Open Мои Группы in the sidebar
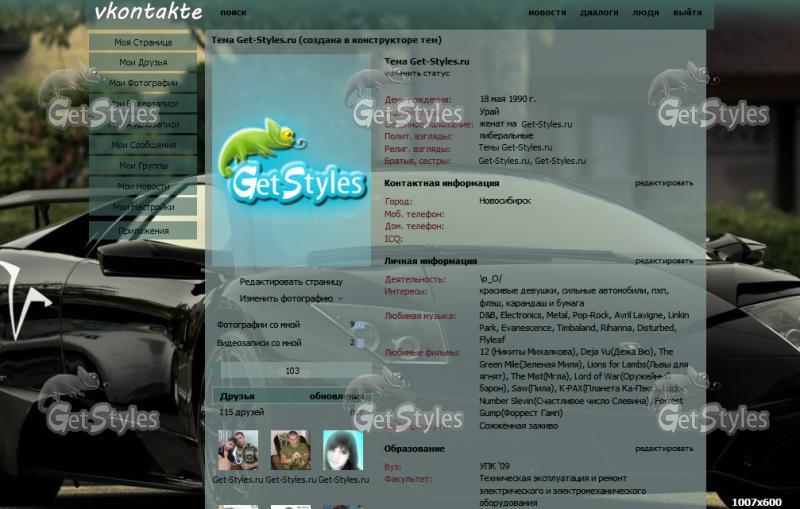The width and height of the screenshot is (800, 509). [x=143, y=166]
